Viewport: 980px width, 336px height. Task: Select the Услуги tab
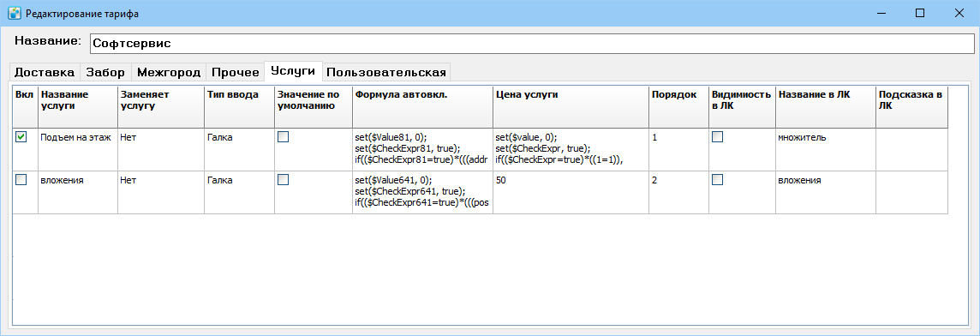293,71
